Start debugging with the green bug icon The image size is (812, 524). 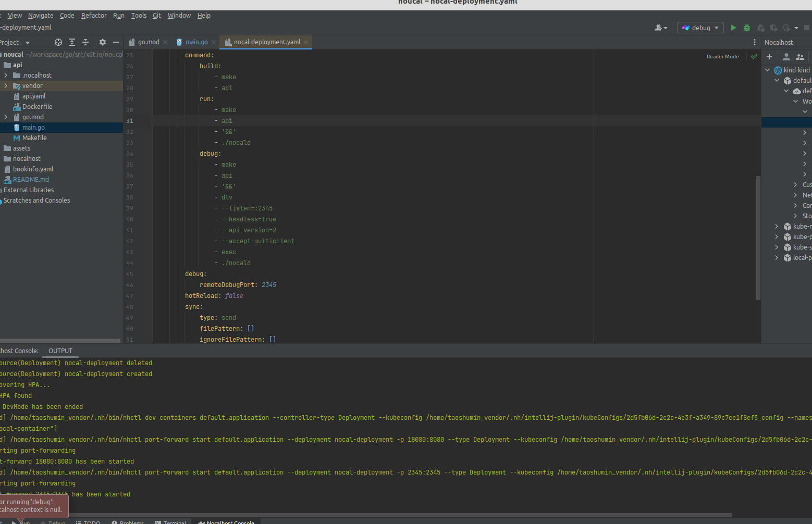746,27
